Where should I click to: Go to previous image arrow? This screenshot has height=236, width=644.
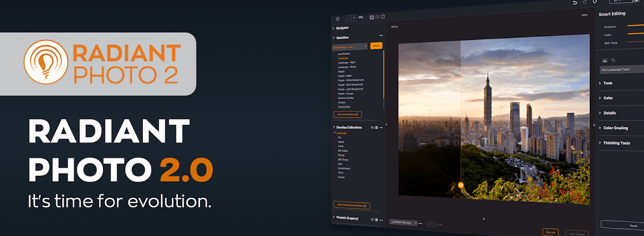(429, 224)
